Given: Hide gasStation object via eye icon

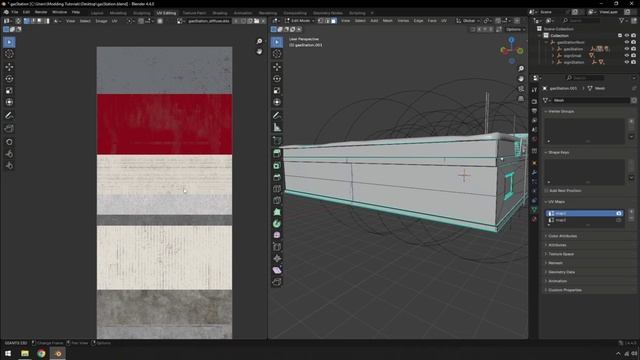Looking at the screenshot, I should pyautogui.click(x=627, y=49).
